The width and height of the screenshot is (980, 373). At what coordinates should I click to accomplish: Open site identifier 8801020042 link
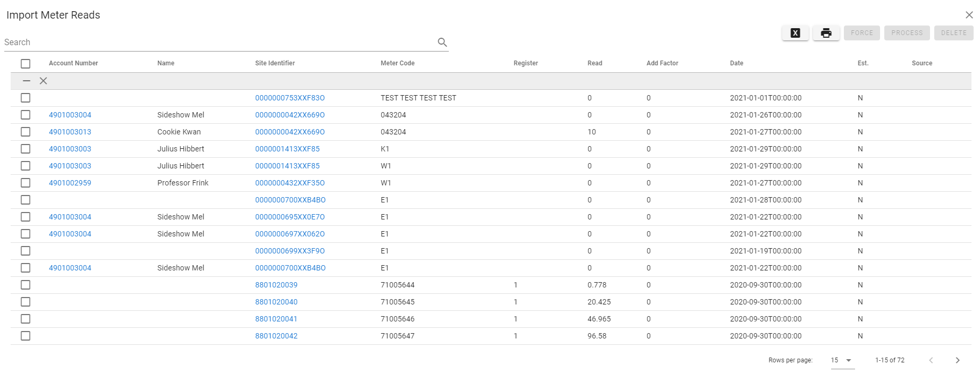[x=276, y=336]
